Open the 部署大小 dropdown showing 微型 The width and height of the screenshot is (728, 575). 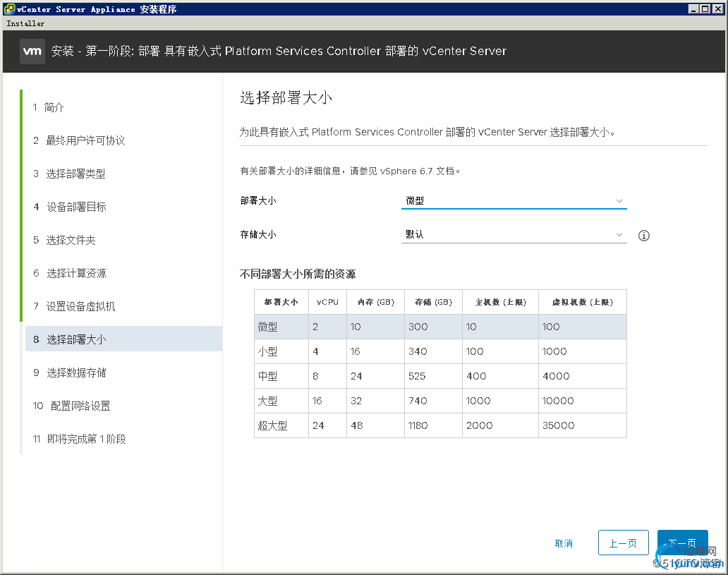tap(514, 200)
